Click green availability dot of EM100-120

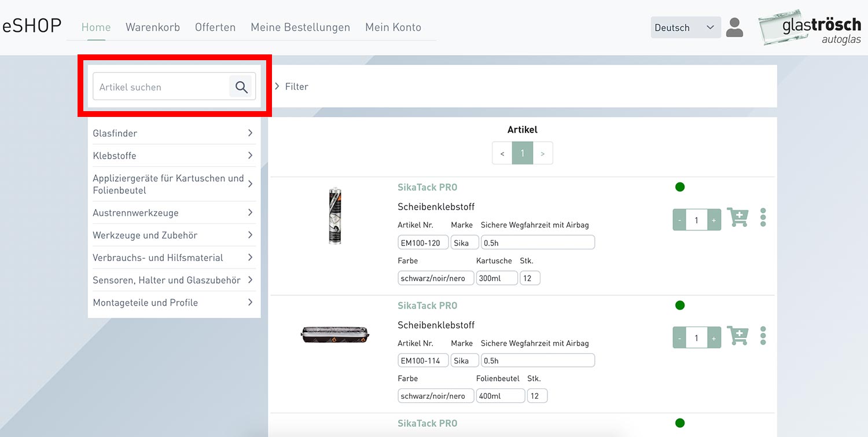point(680,187)
